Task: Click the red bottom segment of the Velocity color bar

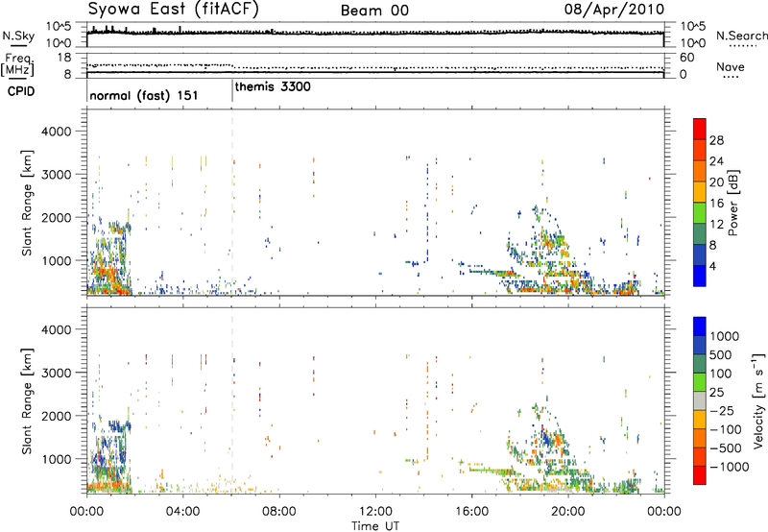Action: 700,475
